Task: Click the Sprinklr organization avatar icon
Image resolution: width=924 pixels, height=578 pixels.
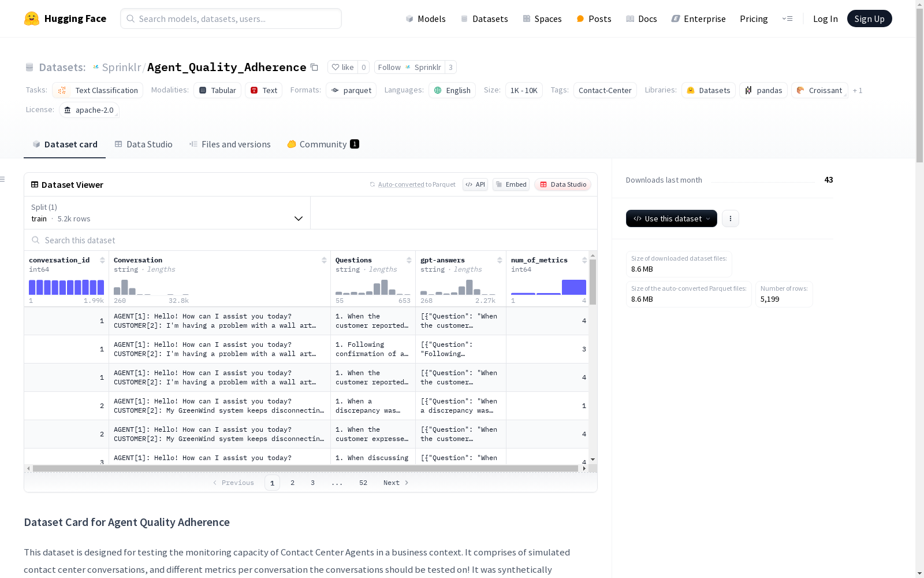Action: click(x=96, y=67)
